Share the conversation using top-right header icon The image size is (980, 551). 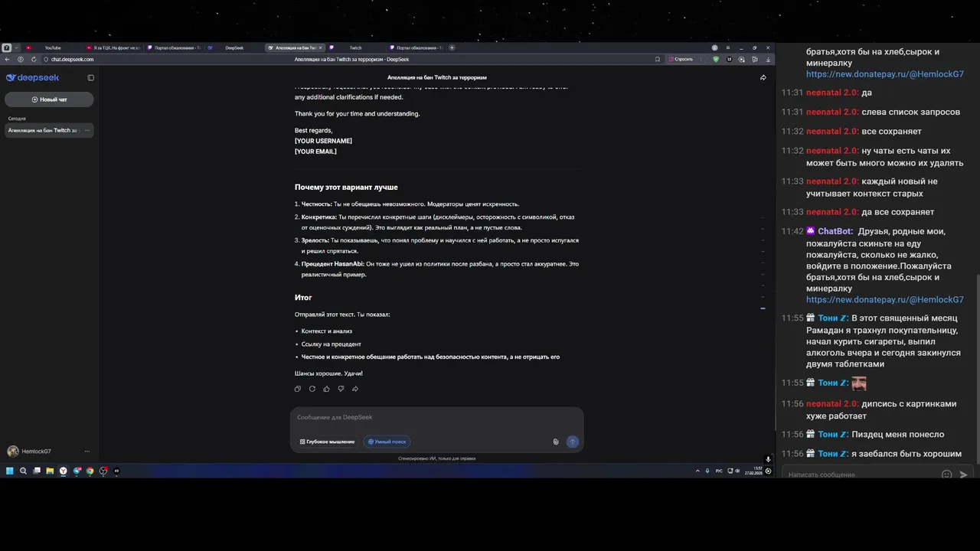coord(763,77)
